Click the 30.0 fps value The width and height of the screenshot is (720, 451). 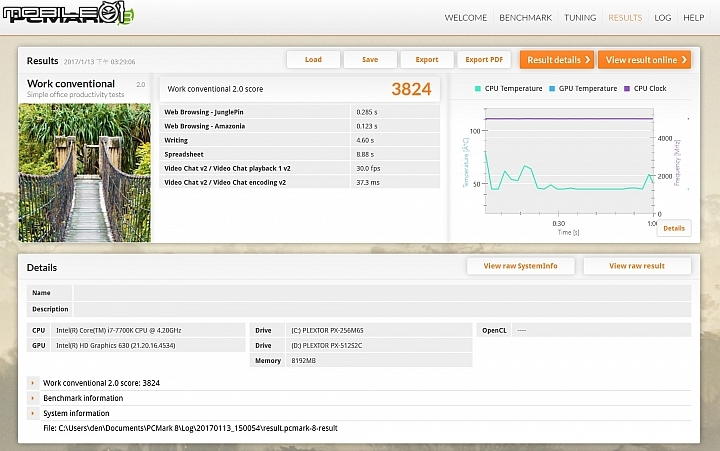coord(368,168)
